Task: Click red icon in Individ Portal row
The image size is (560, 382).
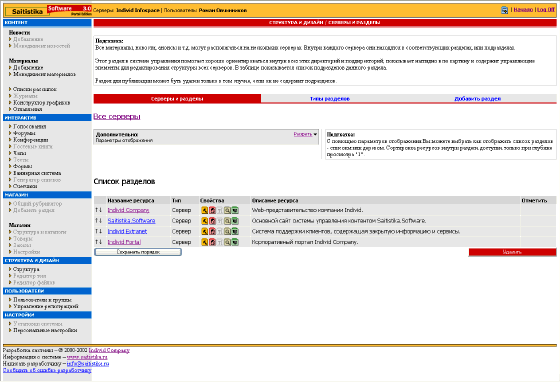Action: click(x=212, y=242)
